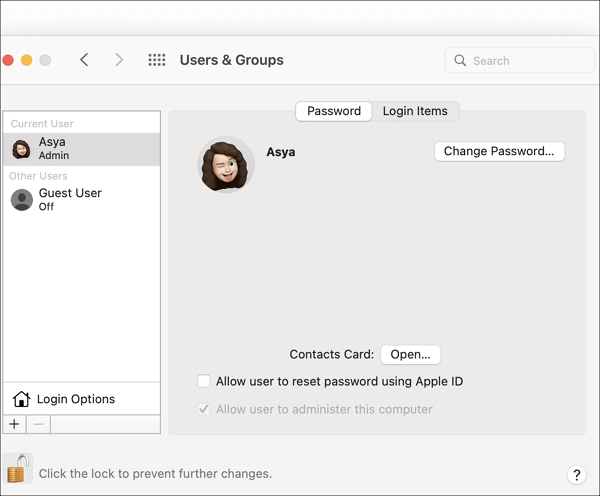Switch to the Login Items tab
The height and width of the screenshot is (496, 600).
[415, 111]
